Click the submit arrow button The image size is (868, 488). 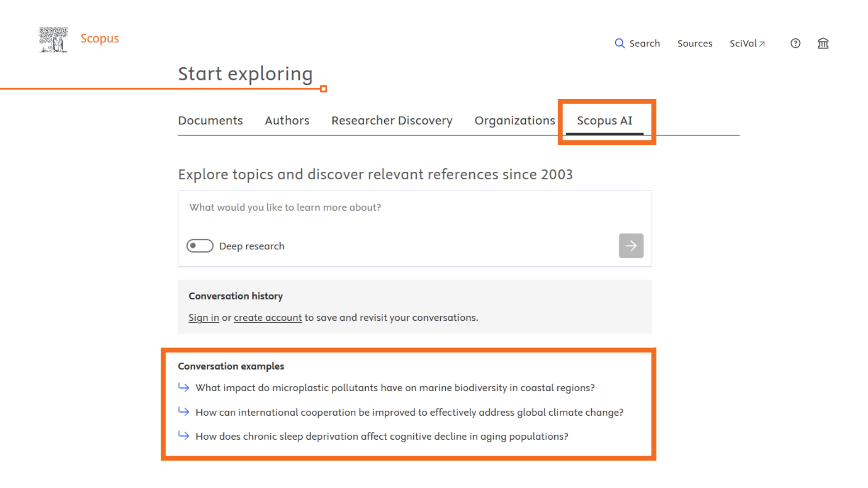(631, 246)
